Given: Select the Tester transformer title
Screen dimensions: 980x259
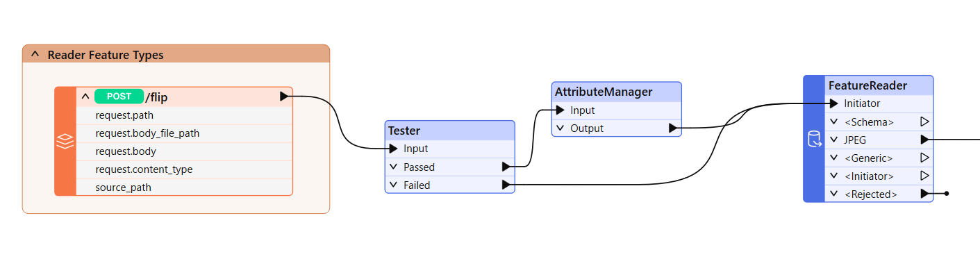Looking at the screenshot, I should 404,130.
